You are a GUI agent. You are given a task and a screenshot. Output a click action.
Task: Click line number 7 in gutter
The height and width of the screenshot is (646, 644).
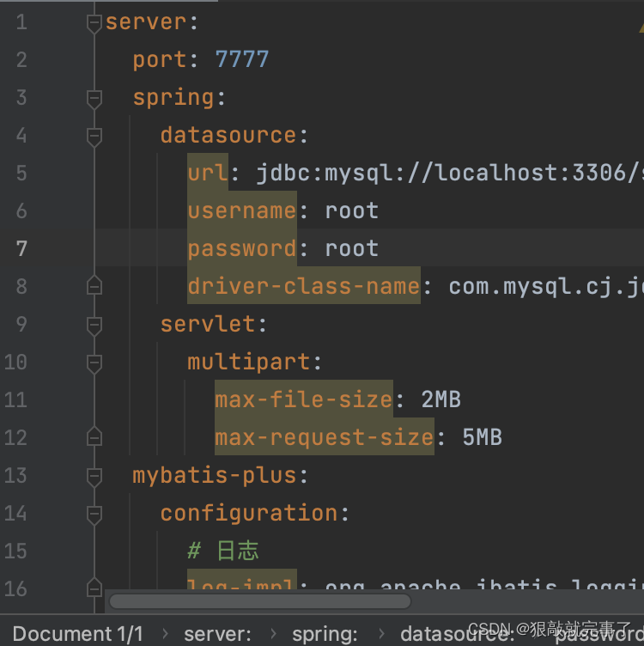21,249
